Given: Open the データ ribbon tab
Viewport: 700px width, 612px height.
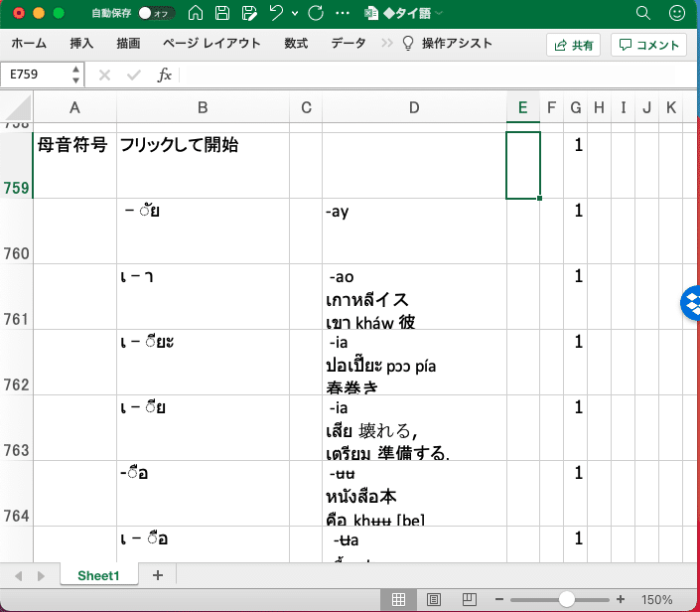Looking at the screenshot, I should (349, 44).
